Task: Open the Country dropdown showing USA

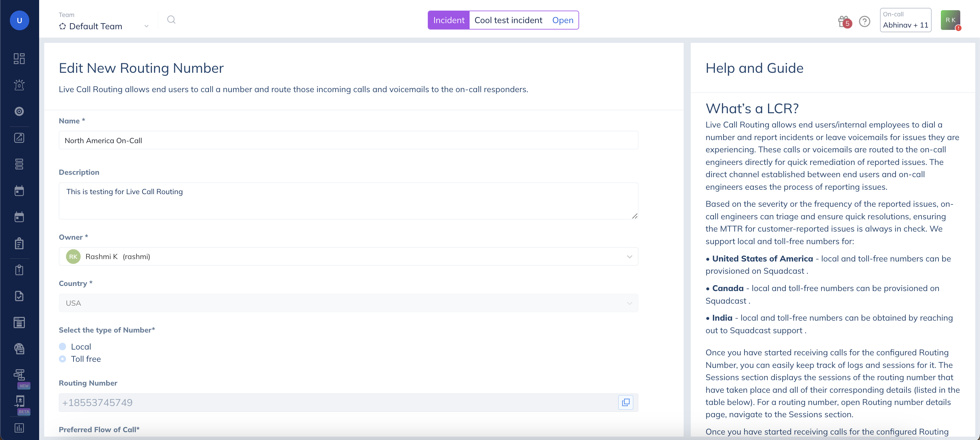Action: pyautogui.click(x=348, y=303)
